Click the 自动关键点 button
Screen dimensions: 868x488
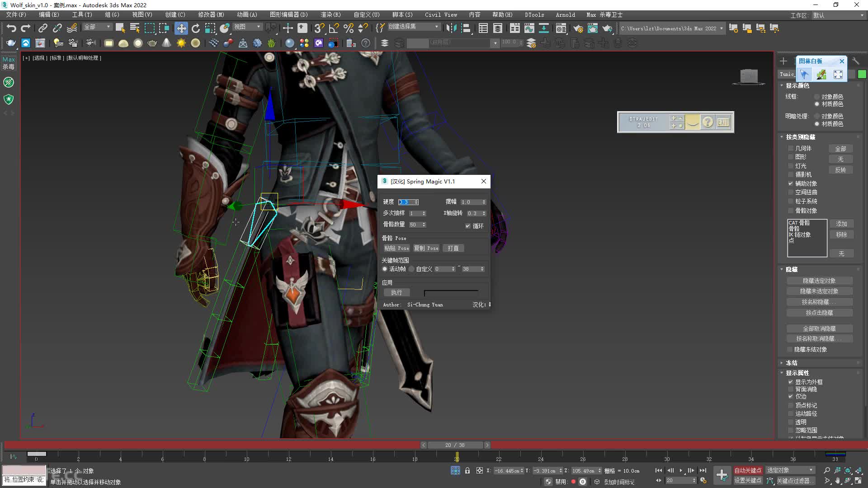tap(748, 470)
